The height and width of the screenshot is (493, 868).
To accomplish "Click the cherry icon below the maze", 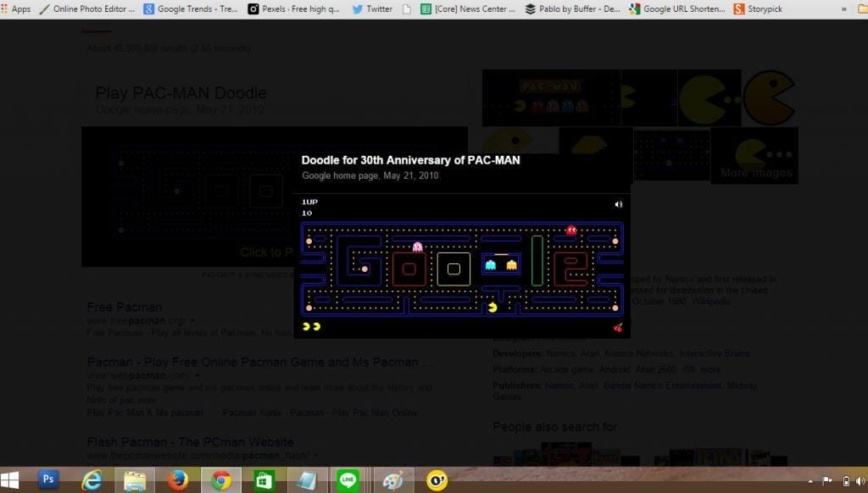I will click(617, 327).
